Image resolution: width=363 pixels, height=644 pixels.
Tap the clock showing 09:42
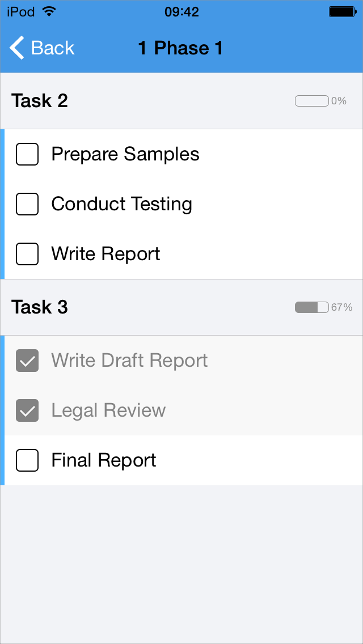tap(181, 11)
